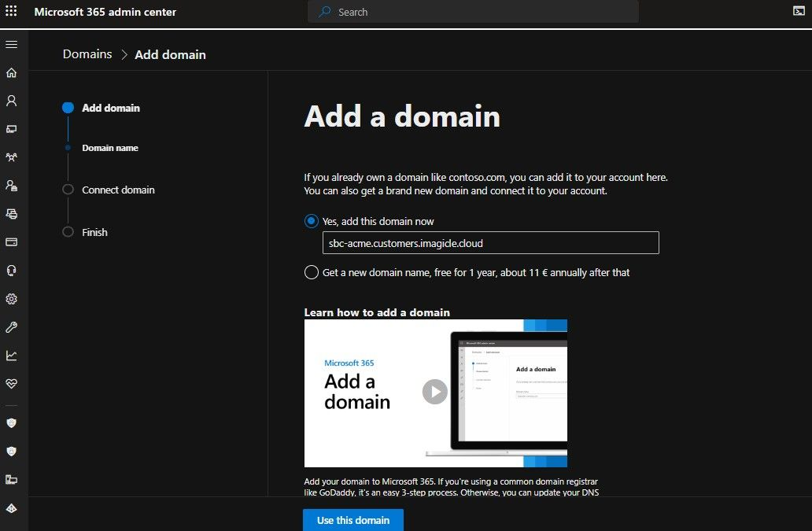812x531 pixels.
Task: Collapse the navigation menu hamburger icon
Action: [x=11, y=45]
